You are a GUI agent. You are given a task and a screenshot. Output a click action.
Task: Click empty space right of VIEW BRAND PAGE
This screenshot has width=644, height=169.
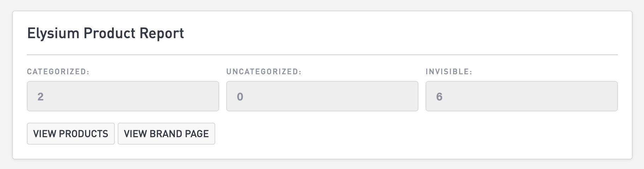389,134
